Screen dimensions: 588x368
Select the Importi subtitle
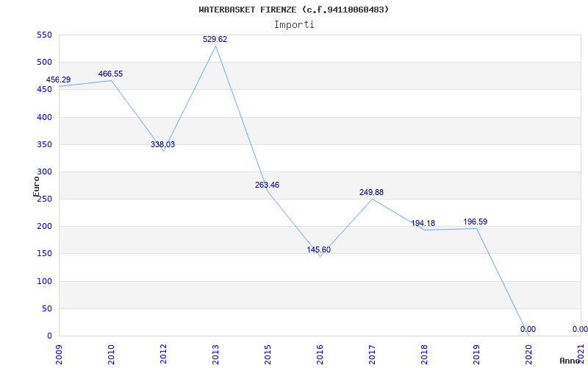(293, 25)
